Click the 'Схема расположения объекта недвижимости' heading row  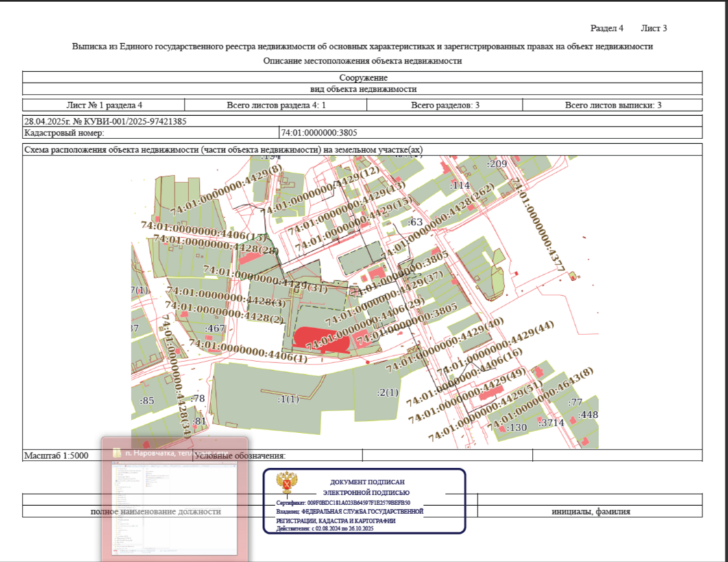click(x=363, y=149)
